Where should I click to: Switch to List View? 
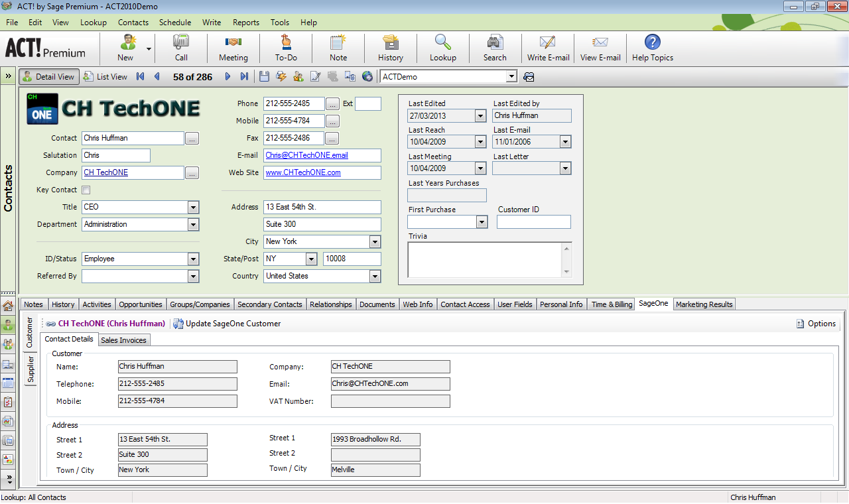click(105, 77)
